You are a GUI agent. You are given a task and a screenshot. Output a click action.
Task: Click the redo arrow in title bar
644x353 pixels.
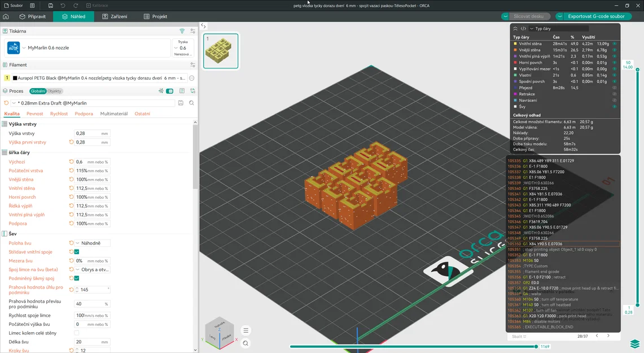tap(76, 6)
